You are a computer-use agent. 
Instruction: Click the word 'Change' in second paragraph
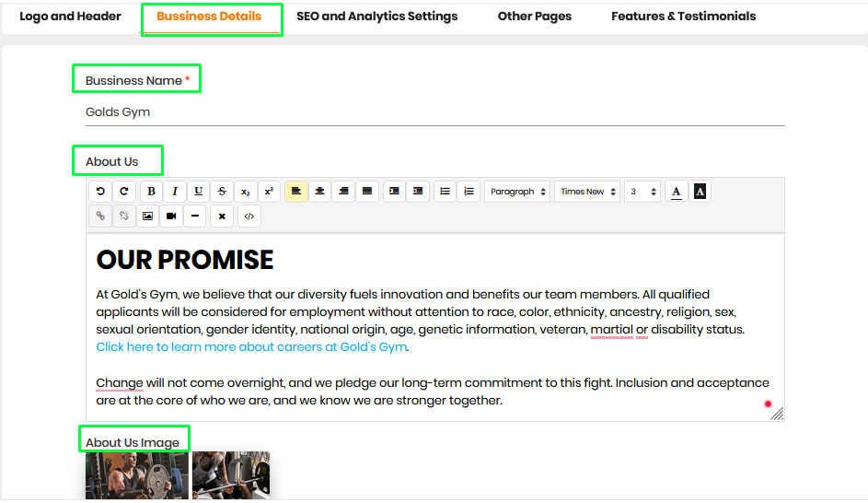(119, 383)
